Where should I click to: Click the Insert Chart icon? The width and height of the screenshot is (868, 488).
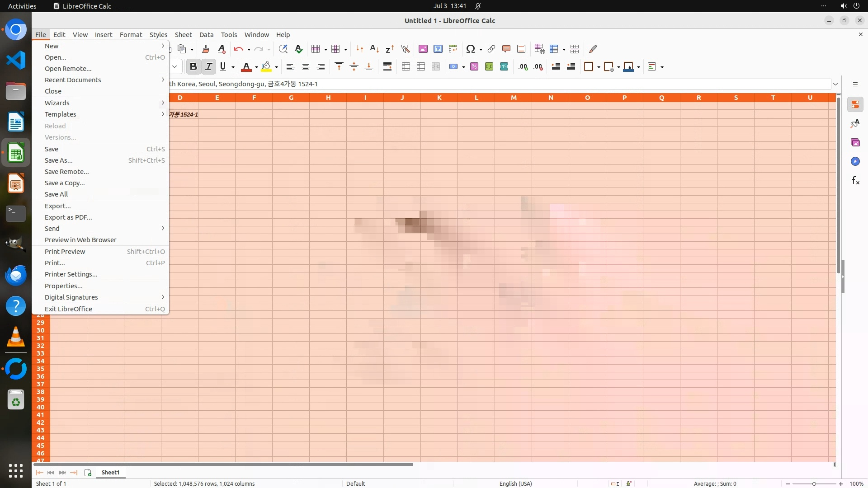438,49
